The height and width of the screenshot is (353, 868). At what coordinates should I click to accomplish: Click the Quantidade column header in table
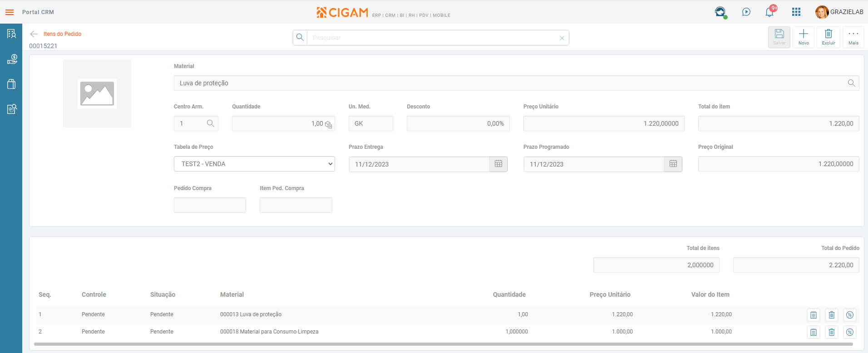point(509,294)
